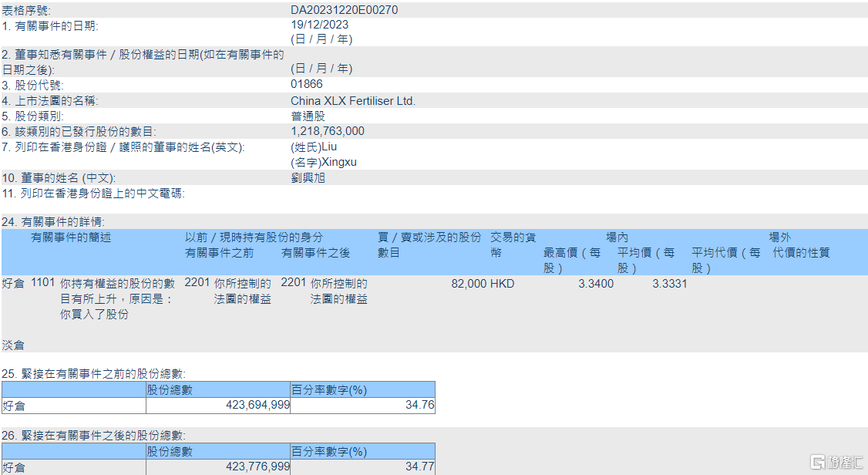Click section heading 24. 有關事件的詳情
The width and height of the screenshot is (868, 475).
(53, 222)
